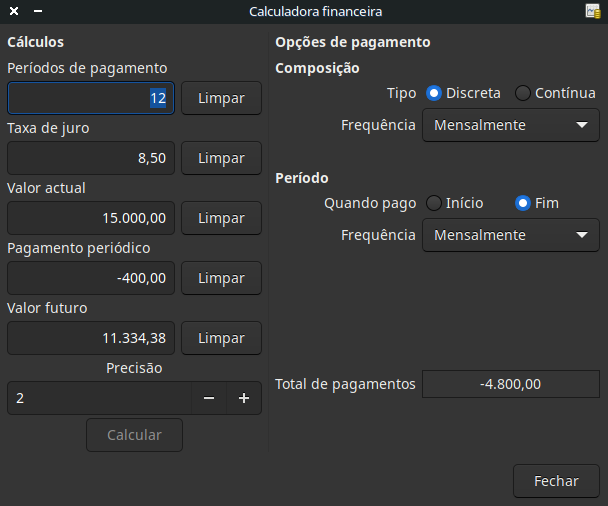Screen dimensions: 608x506
Task: Focus the Períodos de pagamento input
Action: coord(91,98)
